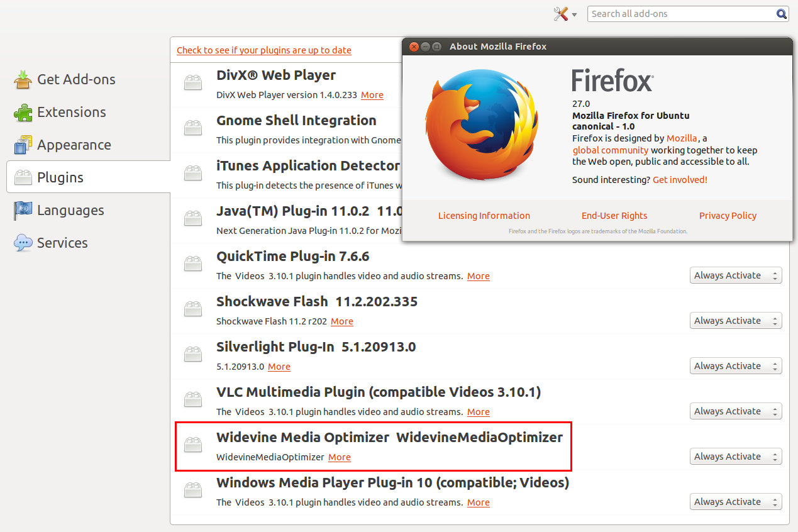Click the Languages flag icon

23,210
